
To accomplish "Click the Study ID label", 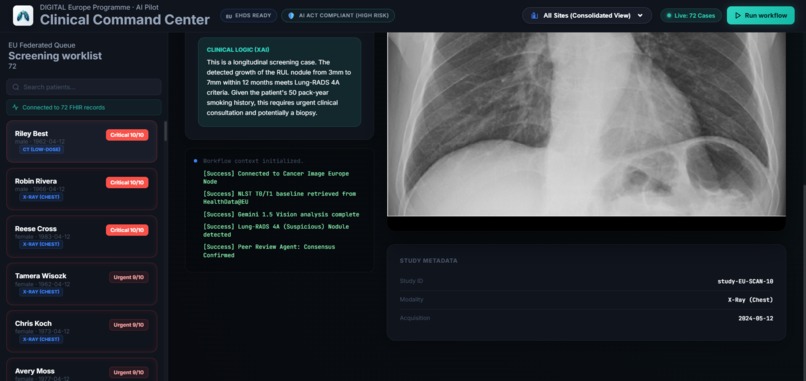I will click(x=411, y=281).
